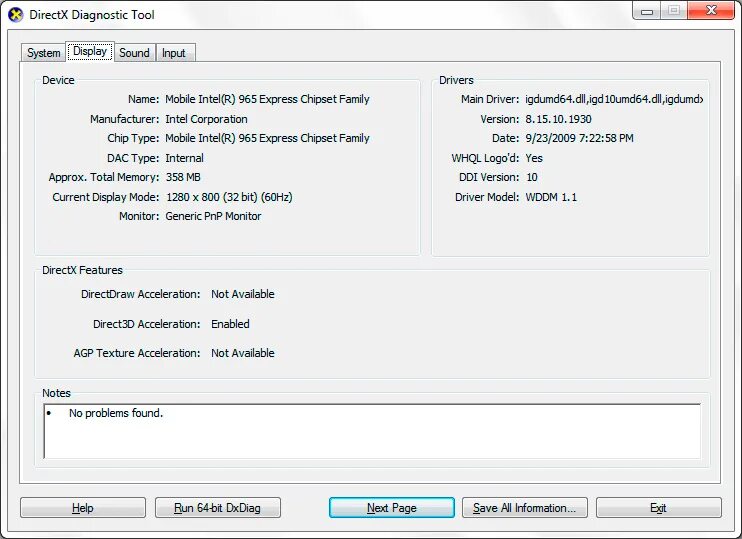742x539 pixels.
Task: Click DAC Type value 'Internal'
Action: 185,158
